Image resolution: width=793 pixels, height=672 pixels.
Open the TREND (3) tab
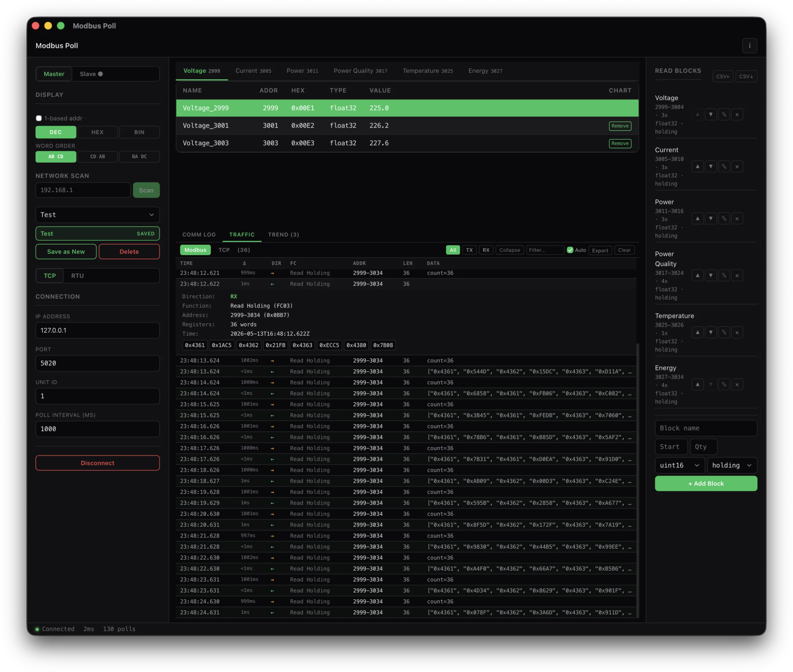tap(283, 235)
